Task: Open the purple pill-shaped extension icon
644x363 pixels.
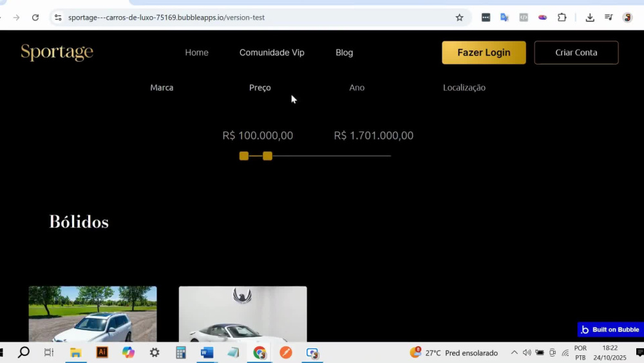Action: tap(542, 17)
